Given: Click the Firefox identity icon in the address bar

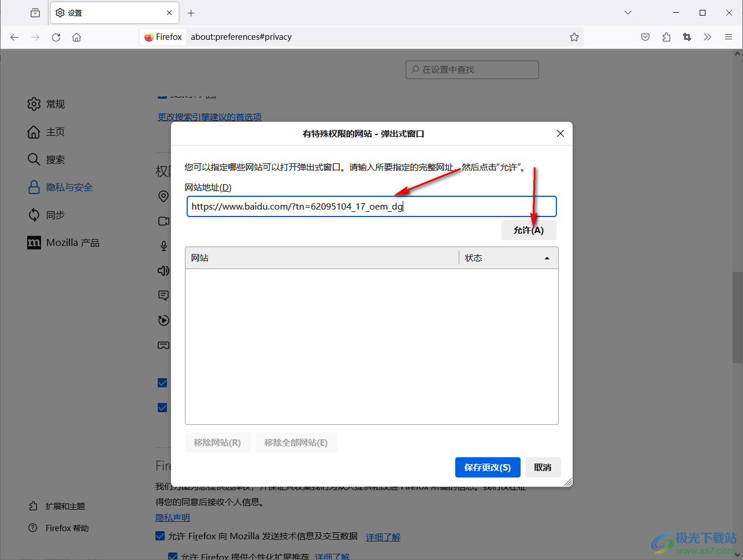Looking at the screenshot, I should (164, 37).
